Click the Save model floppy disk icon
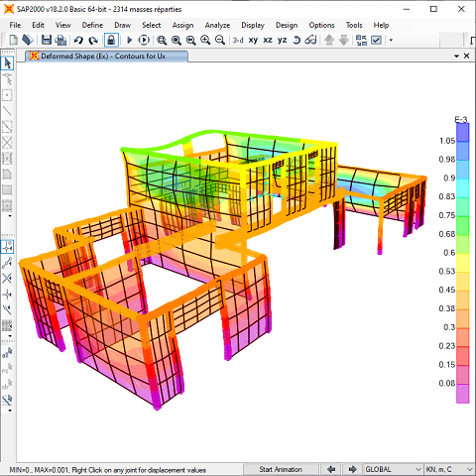Image resolution: width=476 pixels, height=476 pixels. point(47,40)
